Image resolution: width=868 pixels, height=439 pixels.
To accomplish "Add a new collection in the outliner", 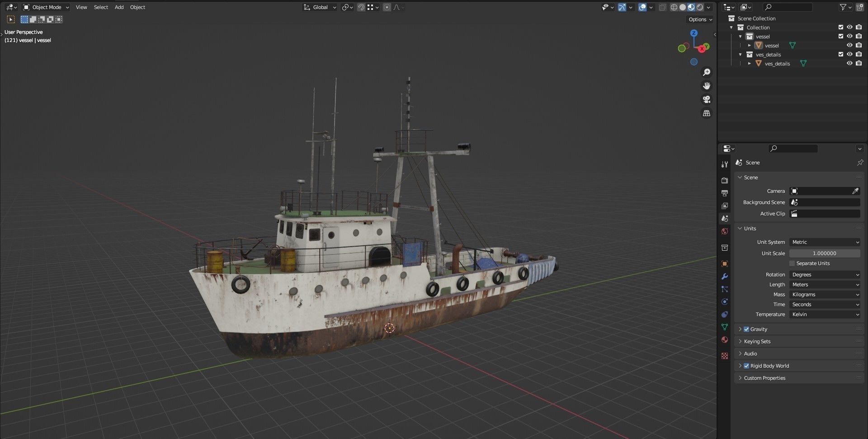I will [x=859, y=7].
